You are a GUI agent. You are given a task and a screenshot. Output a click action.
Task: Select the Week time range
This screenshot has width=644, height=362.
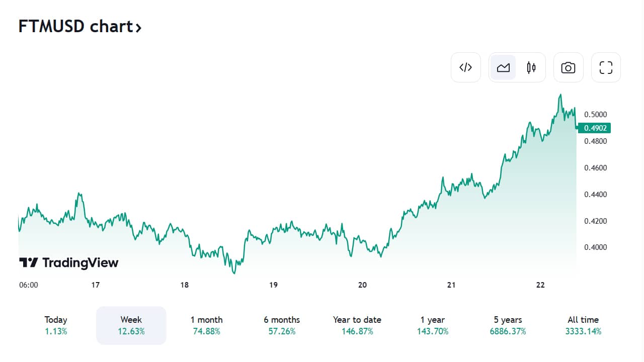[x=131, y=325]
